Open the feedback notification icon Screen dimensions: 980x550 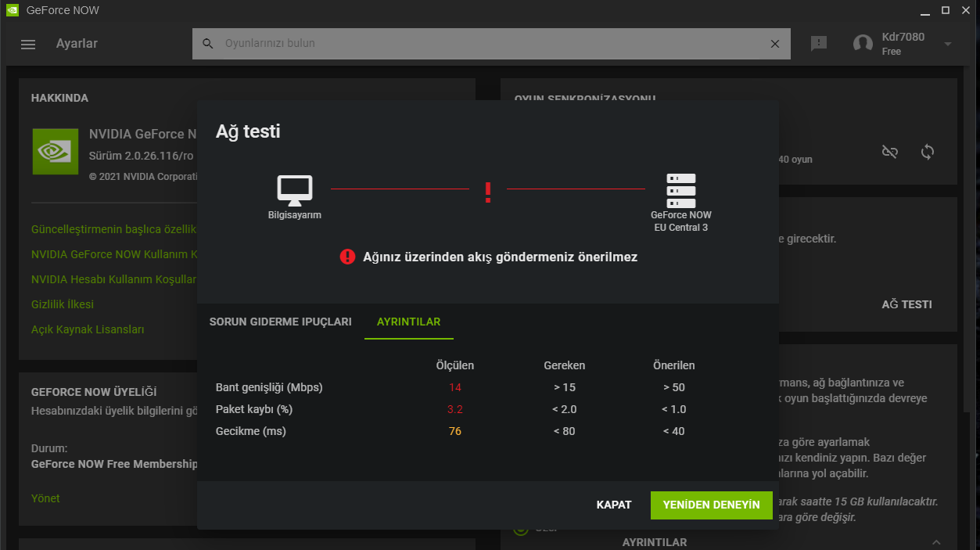(x=819, y=44)
